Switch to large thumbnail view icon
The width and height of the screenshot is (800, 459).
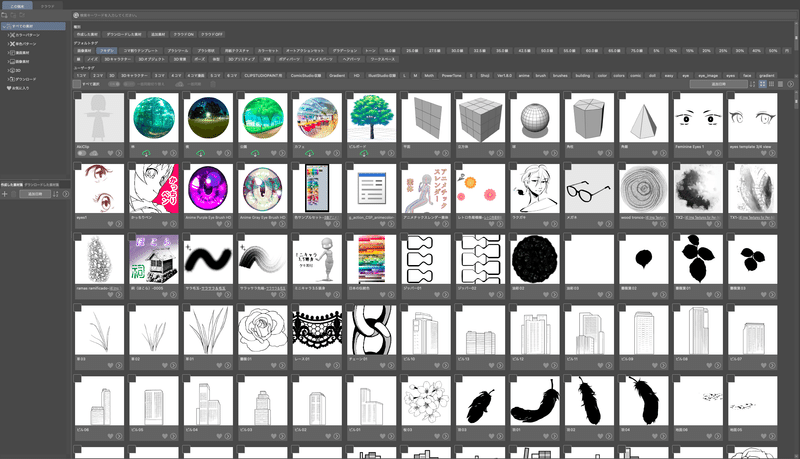coord(763,84)
